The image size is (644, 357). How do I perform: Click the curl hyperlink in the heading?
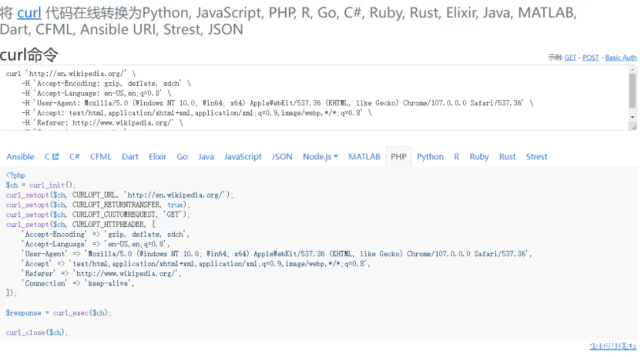[x=29, y=12]
